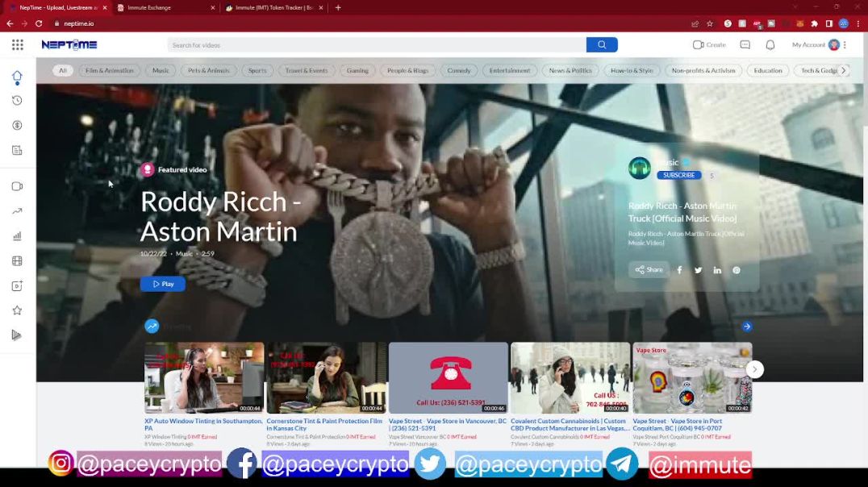Focus the Search for videos field
Screen dimensions: 868x487
pyautogui.click(x=377, y=45)
